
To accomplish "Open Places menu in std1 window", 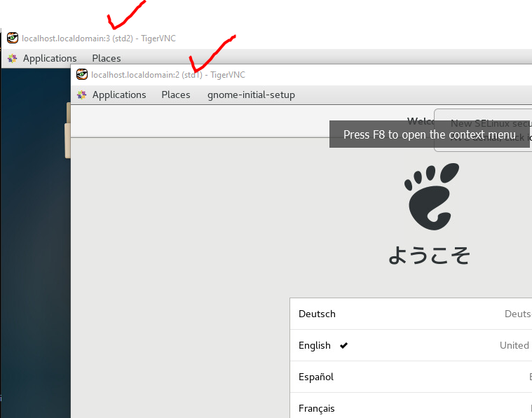I will click(x=176, y=95).
